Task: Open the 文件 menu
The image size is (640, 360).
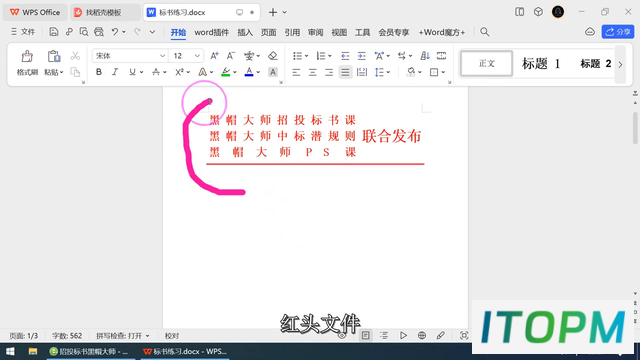Action: 23,32
